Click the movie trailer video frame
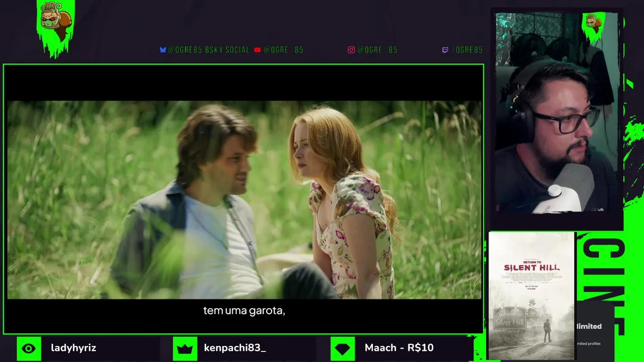The image size is (644, 362). [244, 200]
